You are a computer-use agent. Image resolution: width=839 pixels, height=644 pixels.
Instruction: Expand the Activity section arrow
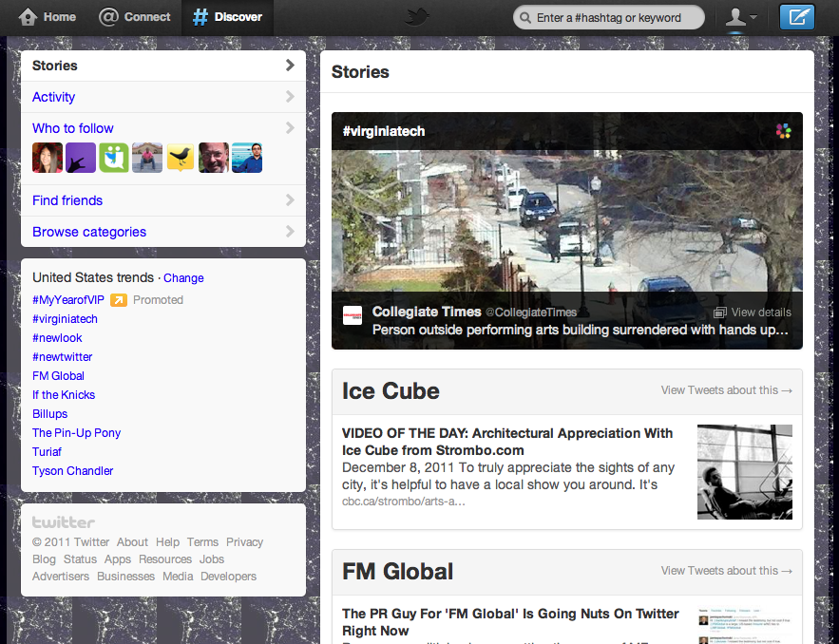(290, 97)
